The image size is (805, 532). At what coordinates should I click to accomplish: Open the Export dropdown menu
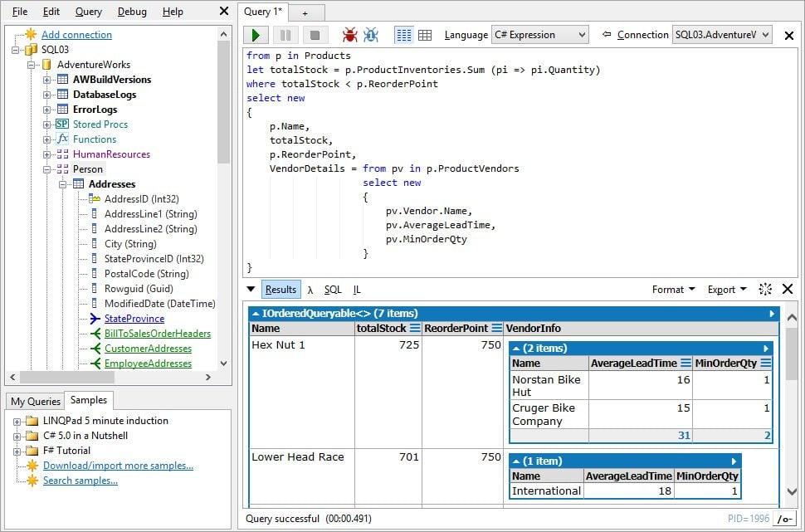(x=726, y=290)
